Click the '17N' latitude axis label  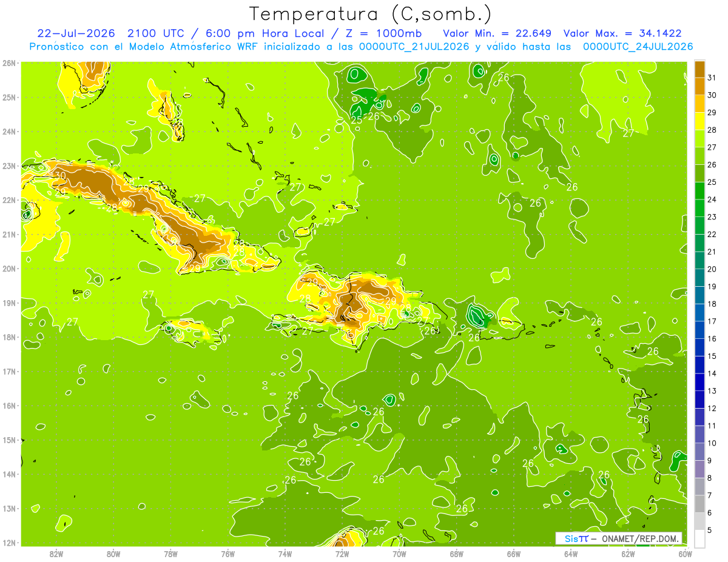[x=9, y=372]
